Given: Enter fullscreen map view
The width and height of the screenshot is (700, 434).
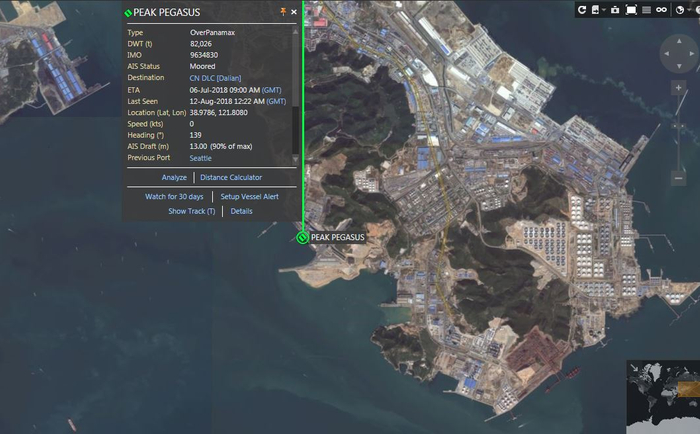Looking at the screenshot, I should pos(631,10).
